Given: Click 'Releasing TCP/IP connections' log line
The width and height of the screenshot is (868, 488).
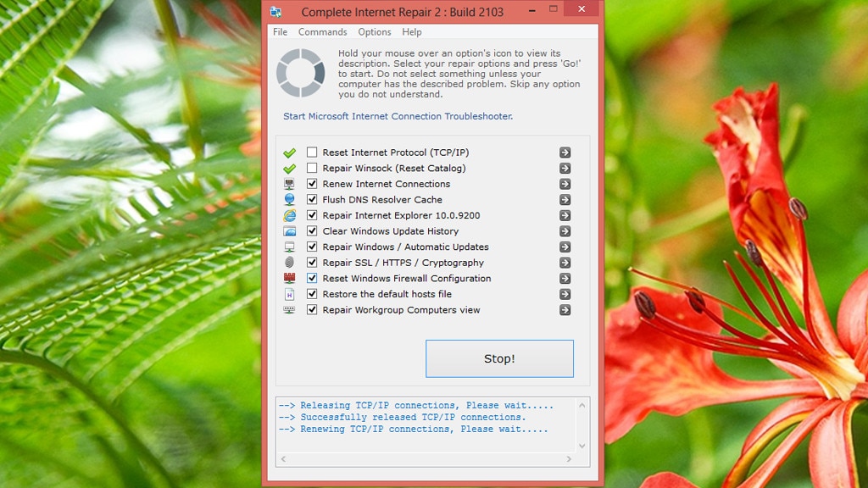Looking at the screenshot, I should click(415, 406).
